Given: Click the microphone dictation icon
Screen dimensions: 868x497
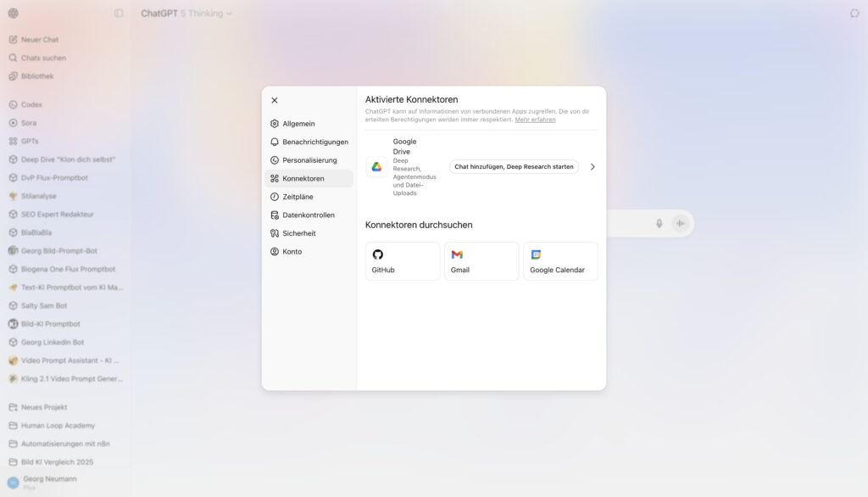Looking at the screenshot, I should 659,223.
